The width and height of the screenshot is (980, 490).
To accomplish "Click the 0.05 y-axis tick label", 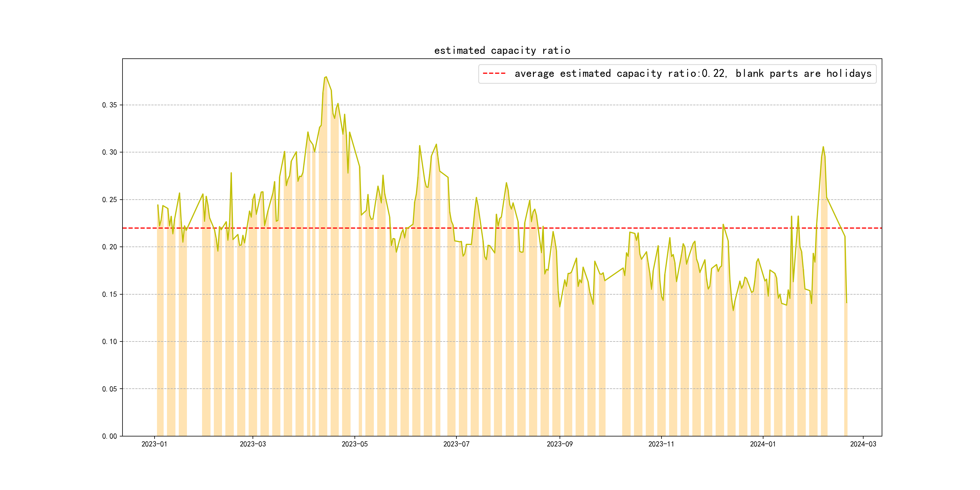I will coord(109,389).
